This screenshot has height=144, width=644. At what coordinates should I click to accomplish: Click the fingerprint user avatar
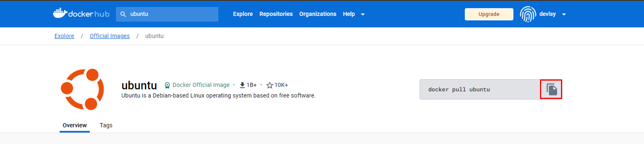pyautogui.click(x=528, y=14)
